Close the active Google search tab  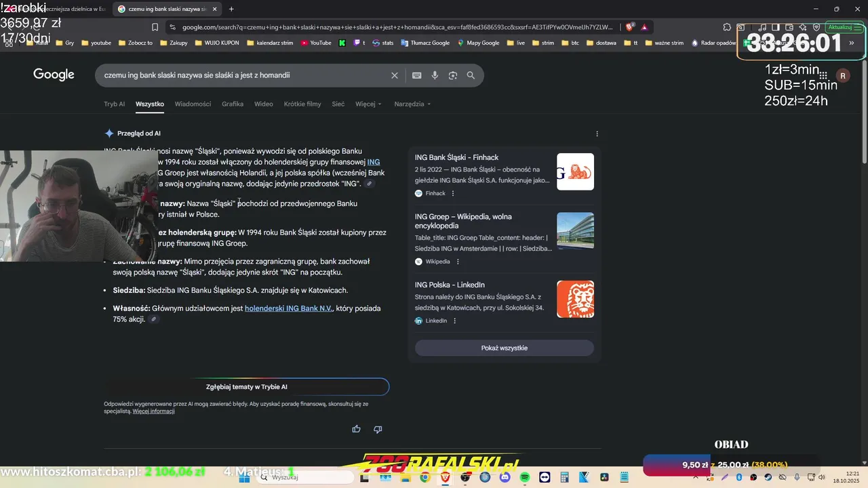[x=215, y=9]
